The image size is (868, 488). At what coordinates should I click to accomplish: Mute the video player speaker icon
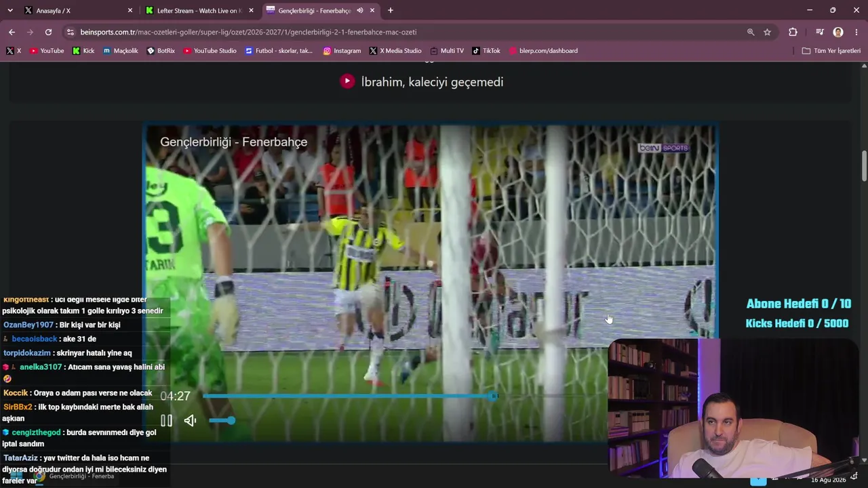(x=191, y=420)
